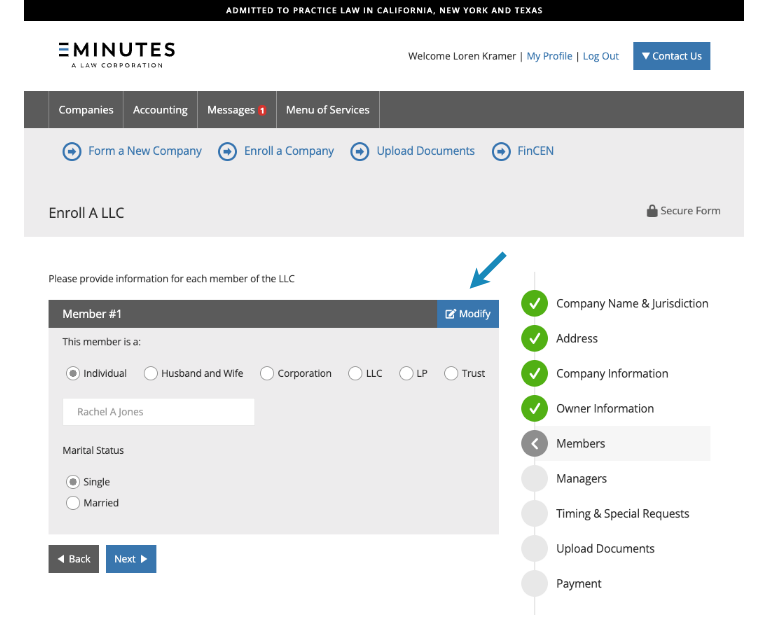Click Modify on Member #1

[x=468, y=314]
